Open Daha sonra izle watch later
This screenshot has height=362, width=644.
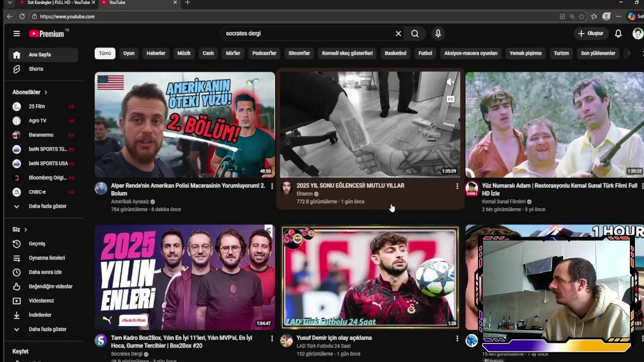[x=43, y=272]
